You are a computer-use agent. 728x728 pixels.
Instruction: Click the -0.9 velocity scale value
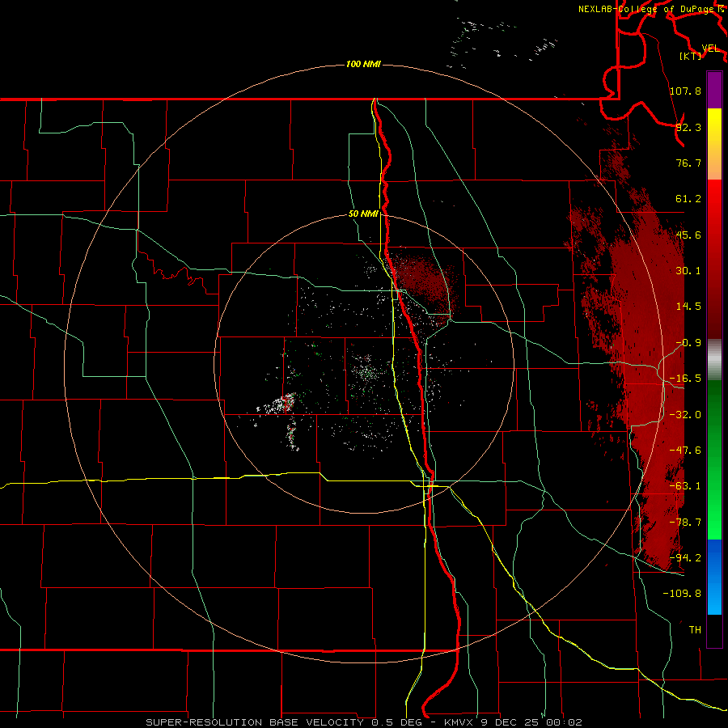pyautogui.click(x=688, y=343)
